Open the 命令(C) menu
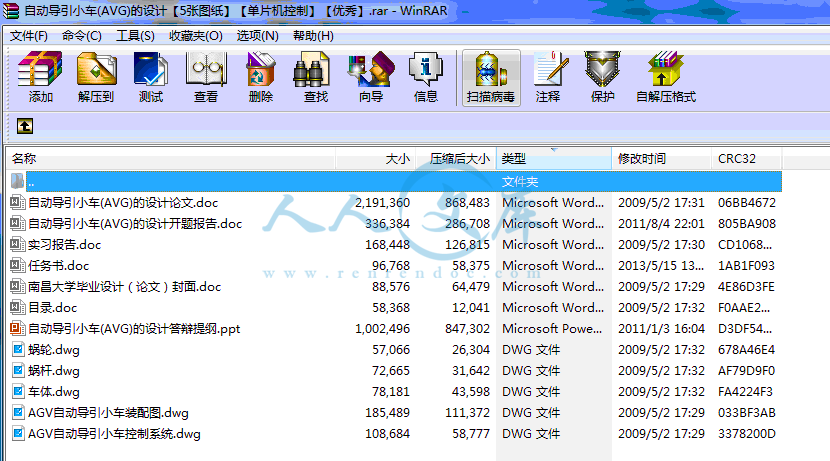 click(82, 36)
